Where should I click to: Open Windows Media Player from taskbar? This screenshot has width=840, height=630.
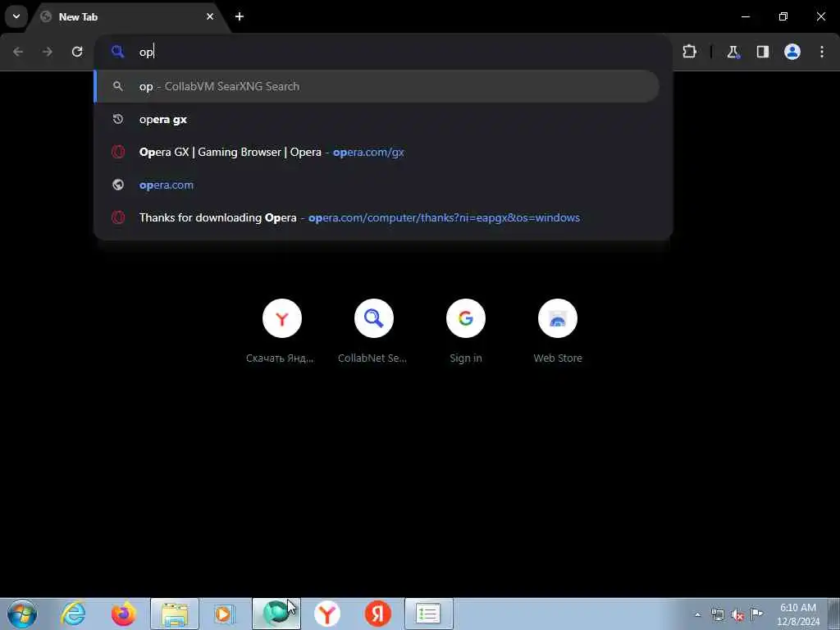225,614
